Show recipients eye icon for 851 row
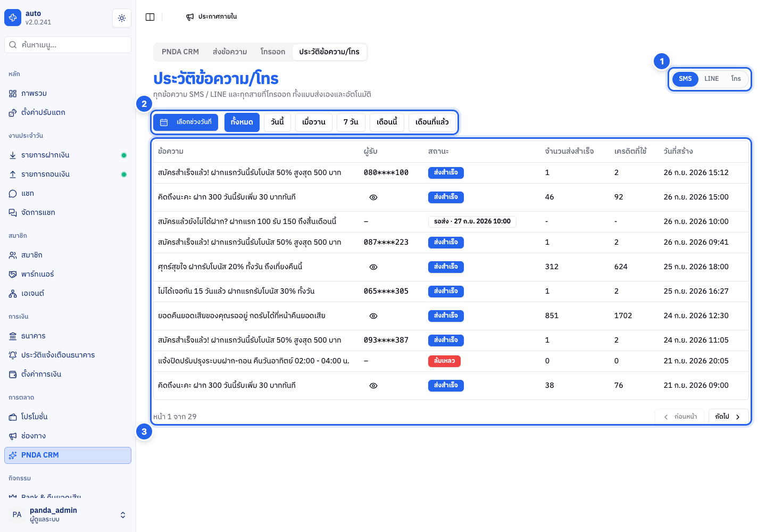Screen dimensions: 766x532 (373, 316)
